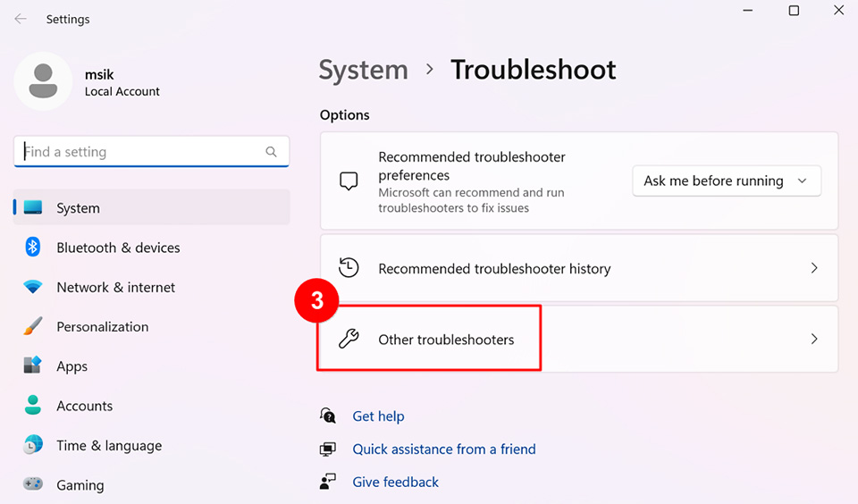
Task: Click the Bluetooth icon in sidebar
Action: [x=33, y=247]
